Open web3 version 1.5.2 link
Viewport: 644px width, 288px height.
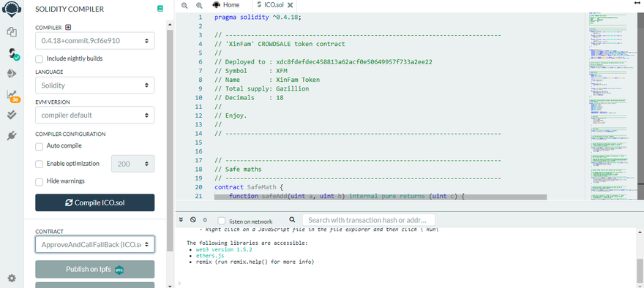[224, 249]
